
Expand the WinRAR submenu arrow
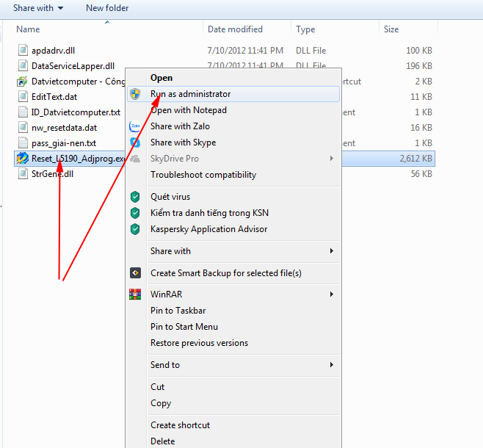coord(332,295)
